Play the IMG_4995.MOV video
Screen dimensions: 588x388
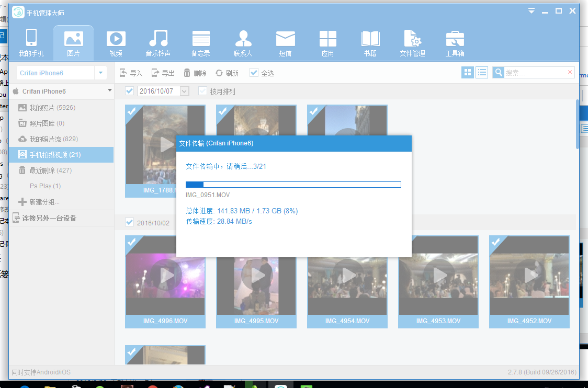coord(257,275)
